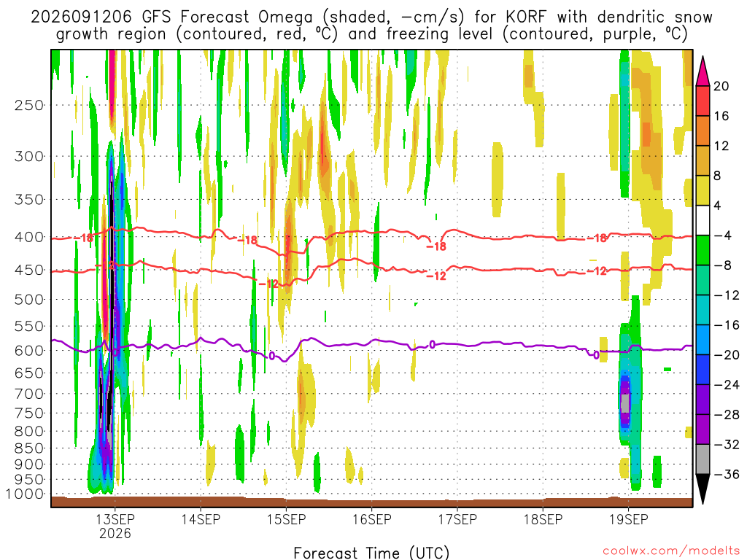The width and height of the screenshot is (747, 560).
Task: Click the purple 0 freezing level label near 17SEP
Action: [432, 344]
